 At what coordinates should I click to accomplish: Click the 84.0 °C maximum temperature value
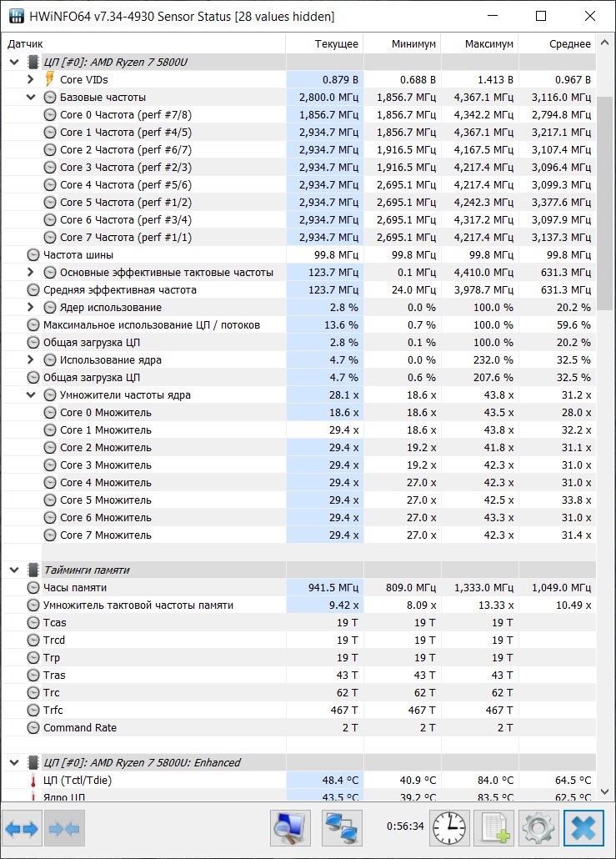pos(495,780)
